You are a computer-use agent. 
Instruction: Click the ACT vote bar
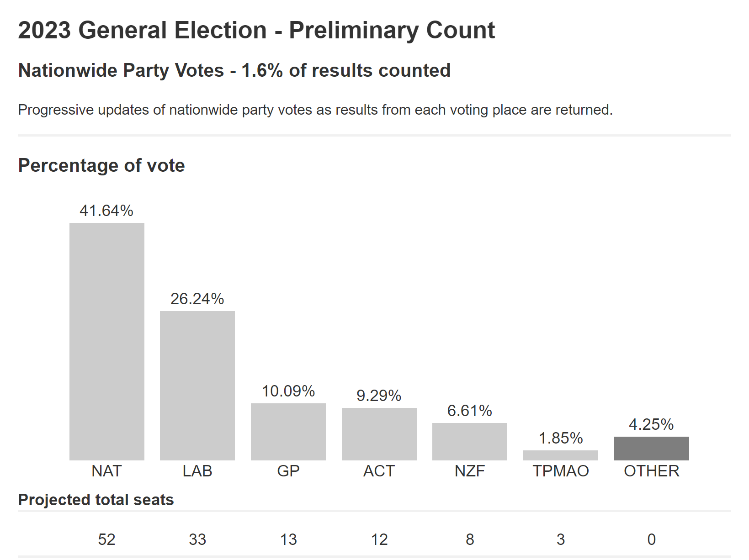pyautogui.click(x=379, y=434)
